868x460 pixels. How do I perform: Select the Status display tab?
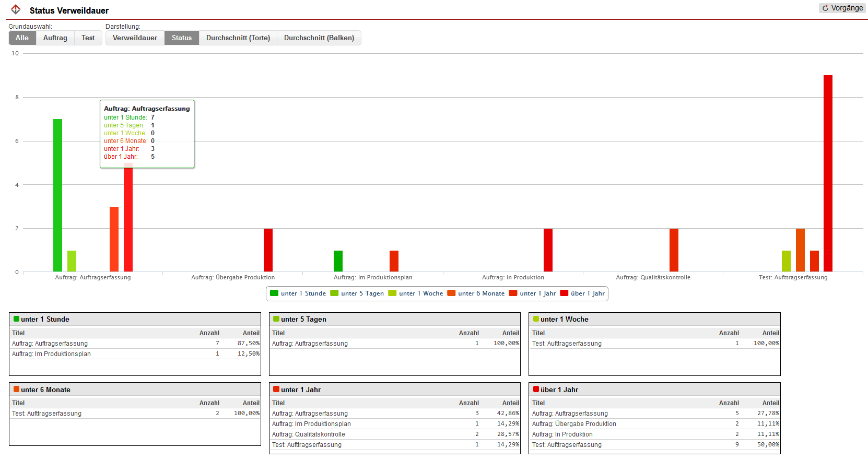pyautogui.click(x=181, y=38)
